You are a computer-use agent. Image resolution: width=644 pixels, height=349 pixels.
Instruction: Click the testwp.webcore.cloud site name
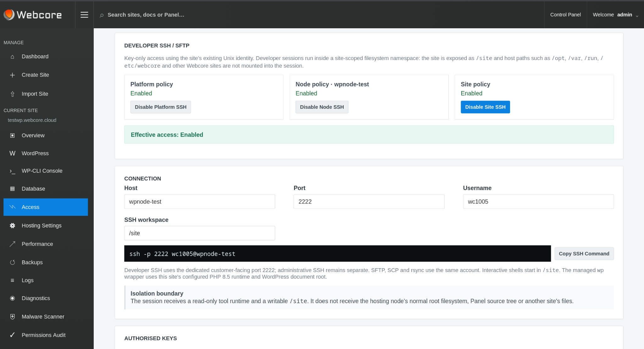click(32, 120)
